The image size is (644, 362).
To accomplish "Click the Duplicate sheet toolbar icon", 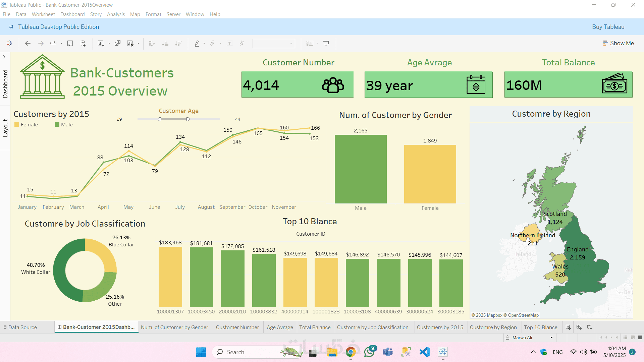I will (117, 43).
